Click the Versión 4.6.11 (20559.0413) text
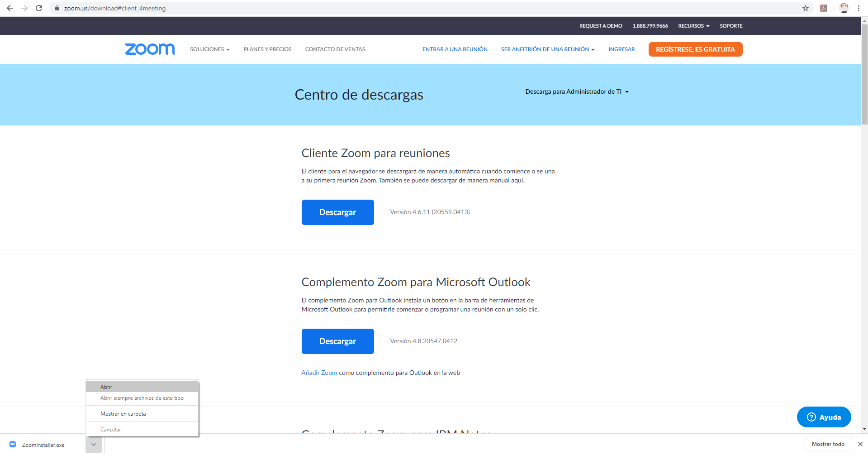The height and width of the screenshot is (455, 868). point(430,212)
